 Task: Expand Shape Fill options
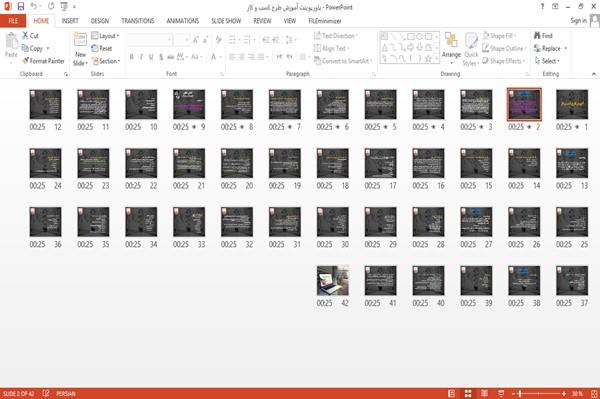click(499, 36)
